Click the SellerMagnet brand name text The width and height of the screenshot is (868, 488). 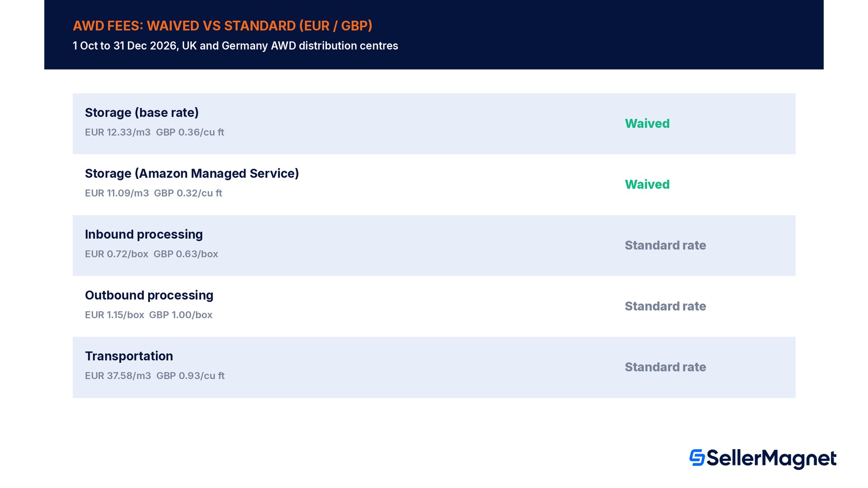[x=771, y=459]
